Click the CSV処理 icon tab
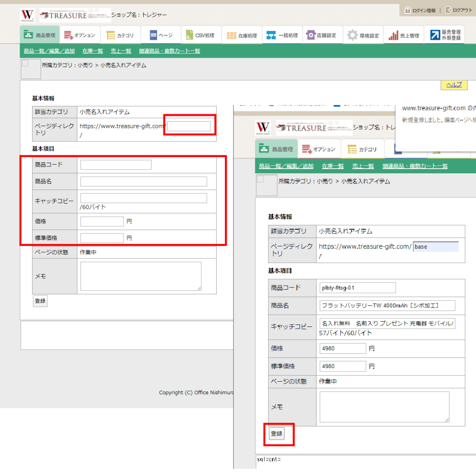476x476 pixels. pos(200,35)
